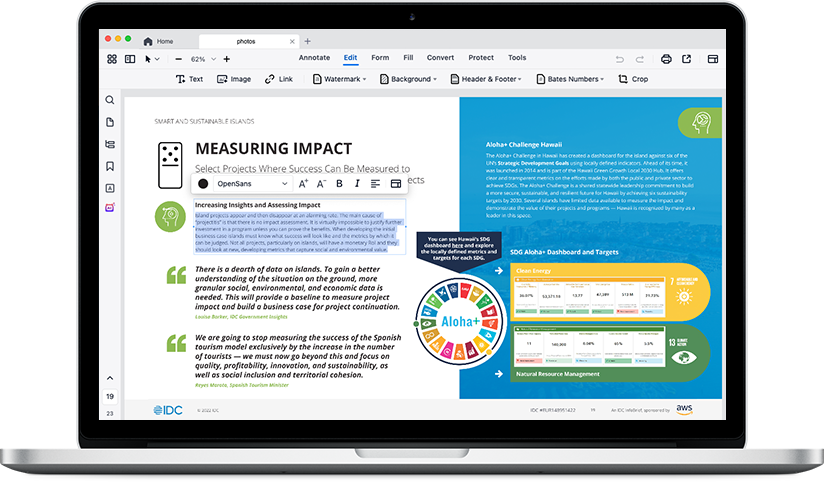This screenshot has height=482, width=824.
Task: Click the Link tool button
Action: tap(278, 79)
